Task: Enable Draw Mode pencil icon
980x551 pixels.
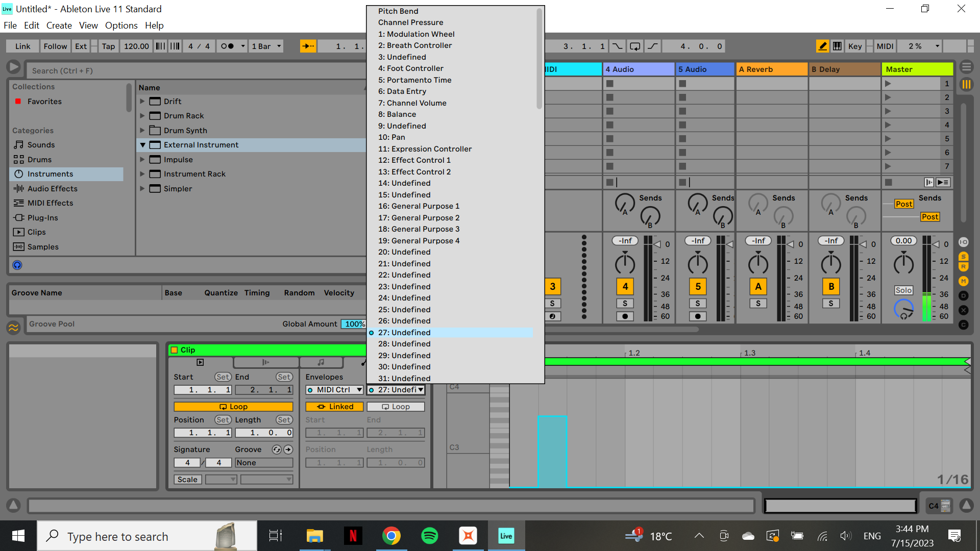Action: (822, 46)
